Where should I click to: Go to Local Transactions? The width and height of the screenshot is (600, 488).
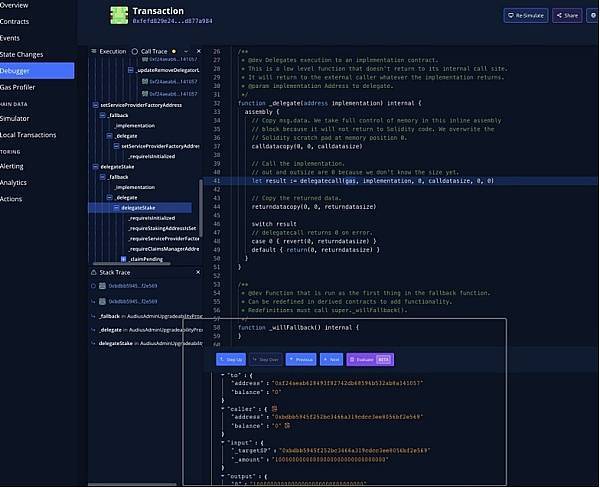pyautogui.click(x=28, y=135)
